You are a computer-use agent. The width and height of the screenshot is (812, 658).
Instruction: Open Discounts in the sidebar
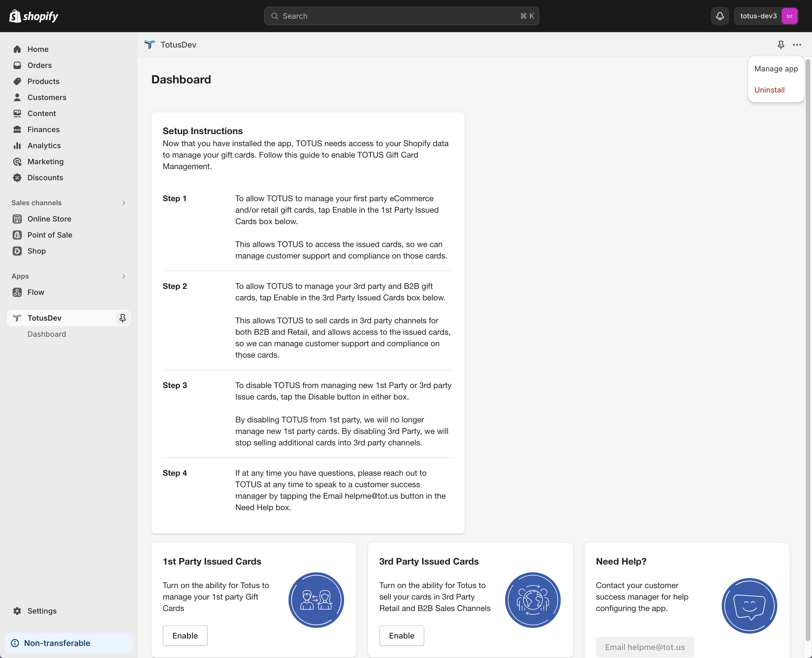pos(45,178)
